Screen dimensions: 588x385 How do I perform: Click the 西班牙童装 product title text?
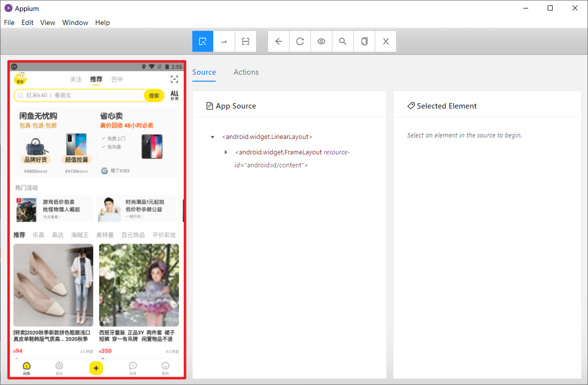coord(137,336)
